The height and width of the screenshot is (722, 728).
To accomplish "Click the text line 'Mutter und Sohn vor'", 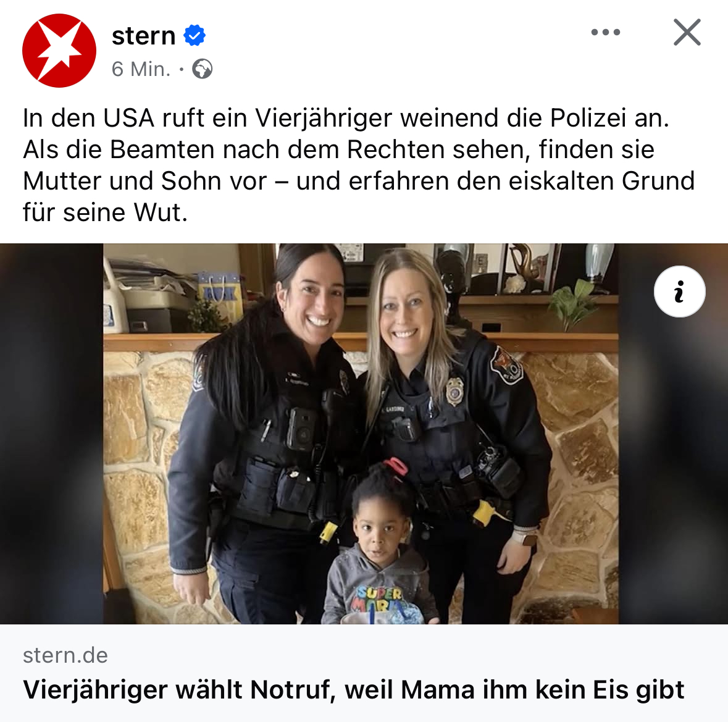I will [359, 181].
